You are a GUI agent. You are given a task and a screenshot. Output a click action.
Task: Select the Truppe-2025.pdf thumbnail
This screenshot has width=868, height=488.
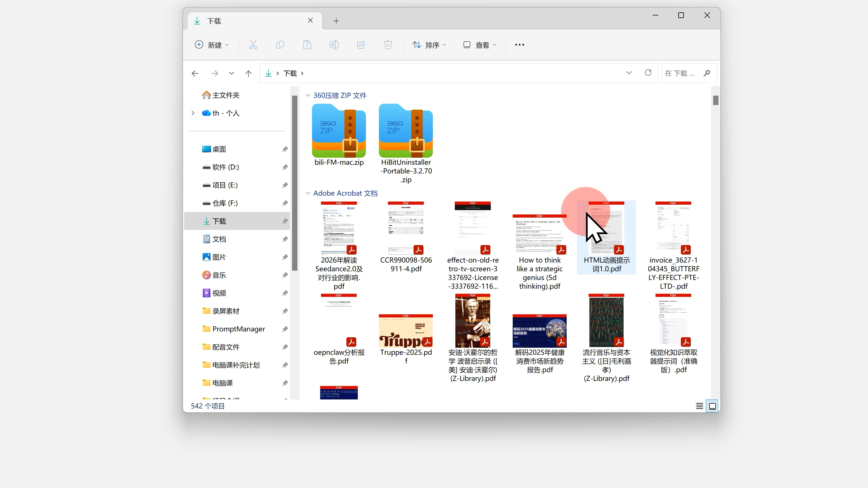pyautogui.click(x=406, y=331)
